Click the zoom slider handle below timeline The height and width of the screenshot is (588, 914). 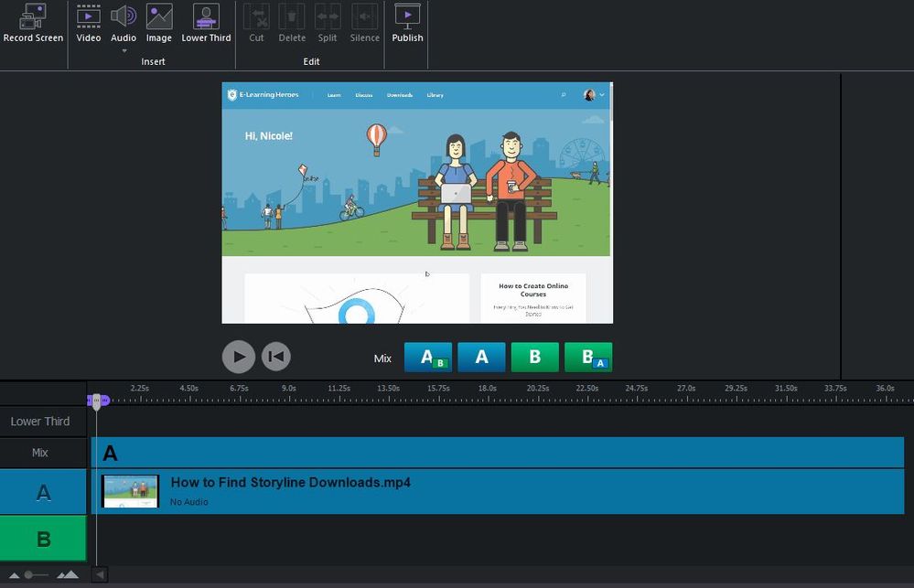coord(29,574)
